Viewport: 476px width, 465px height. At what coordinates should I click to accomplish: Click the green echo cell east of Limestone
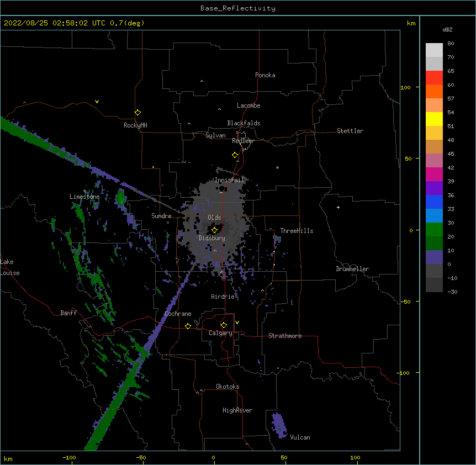120,197
